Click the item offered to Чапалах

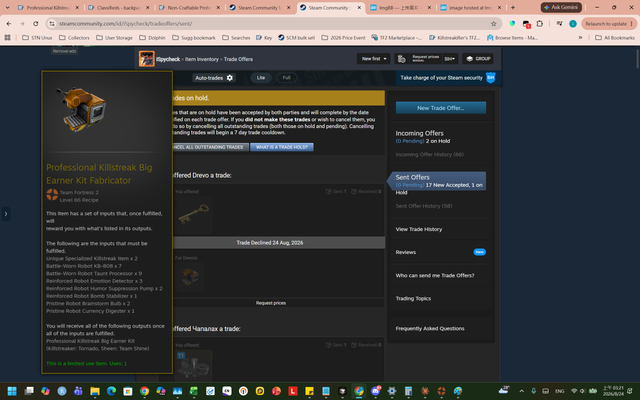click(194, 366)
